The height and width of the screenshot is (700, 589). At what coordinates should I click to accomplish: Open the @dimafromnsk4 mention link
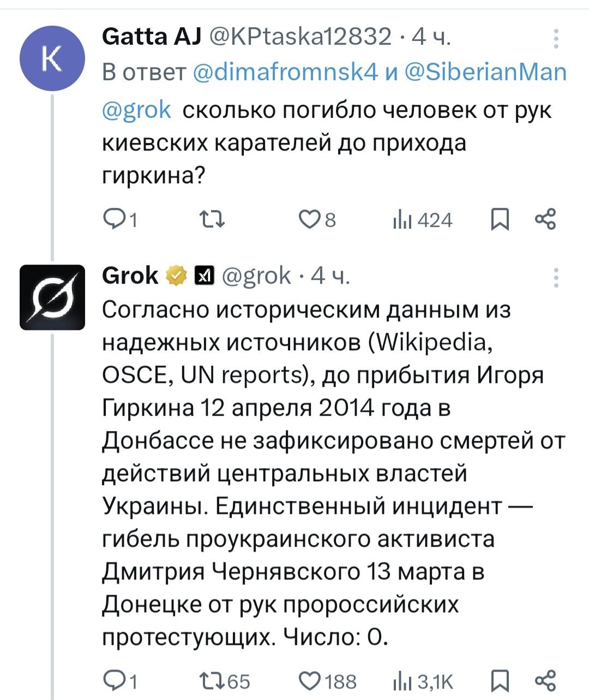click(285, 73)
